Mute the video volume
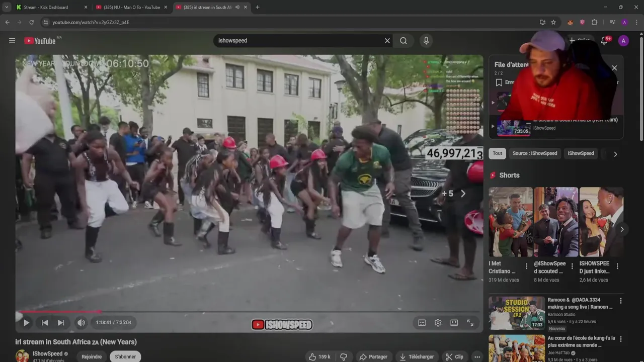Viewport: 644px width, 362px height. pyautogui.click(x=81, y=323)
